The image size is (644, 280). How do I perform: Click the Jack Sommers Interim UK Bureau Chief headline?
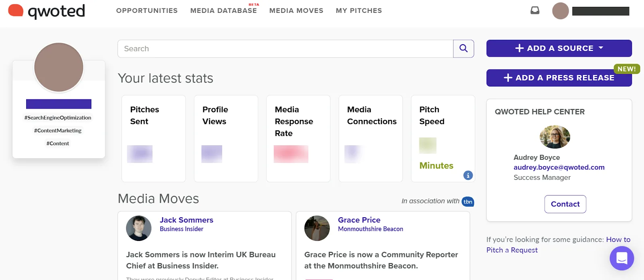(201, 260)
